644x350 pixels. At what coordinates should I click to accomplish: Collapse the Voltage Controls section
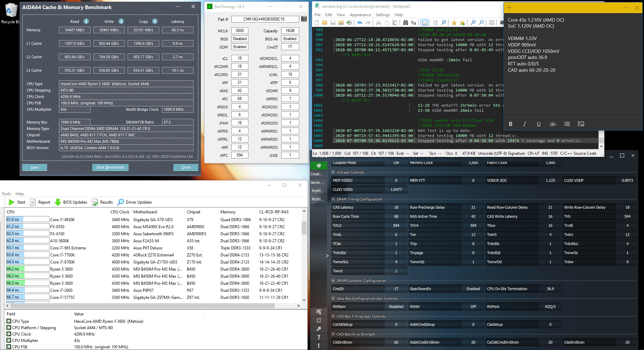[x=333, y=172]
